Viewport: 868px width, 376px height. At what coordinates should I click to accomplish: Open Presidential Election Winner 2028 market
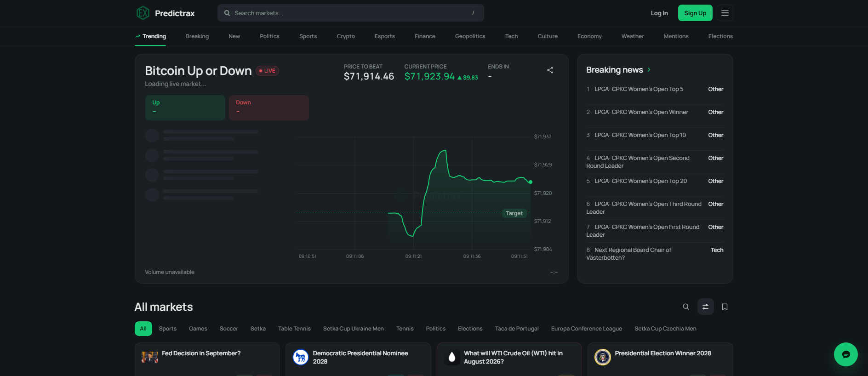(x=663, y=353)
